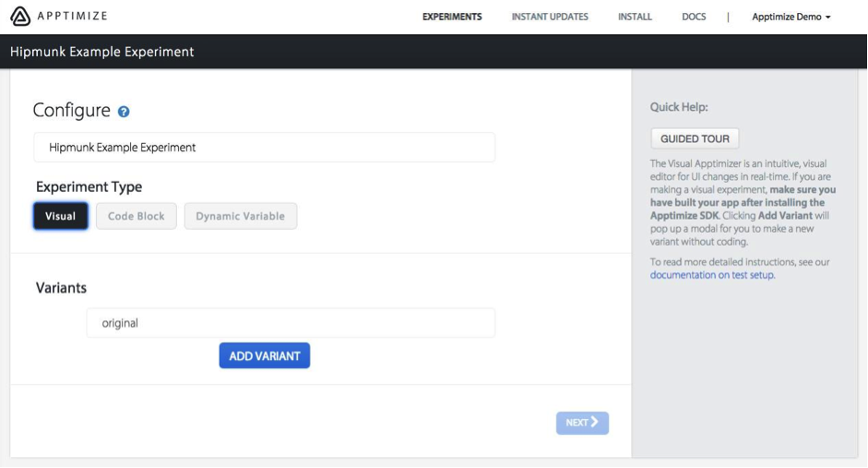Click the Hipmunk Example Experiment header title
868x468 pixels.
coord(101,52)
